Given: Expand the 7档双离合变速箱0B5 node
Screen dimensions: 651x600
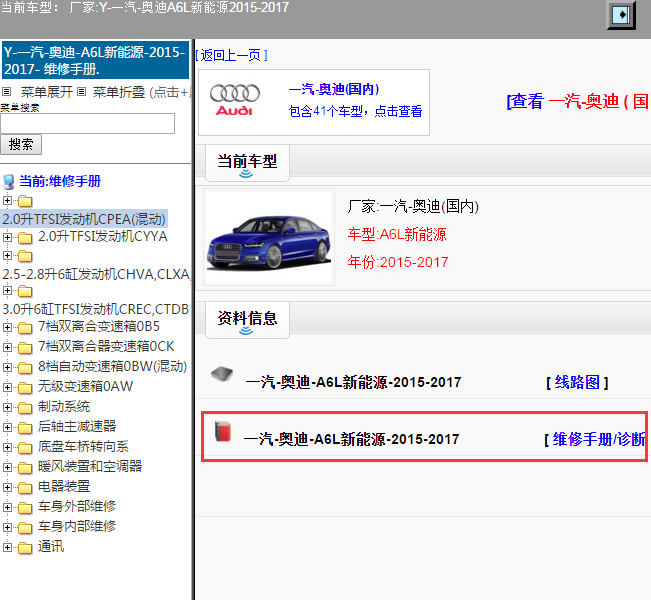Looking at the screenshot, I should click(7, 327).
